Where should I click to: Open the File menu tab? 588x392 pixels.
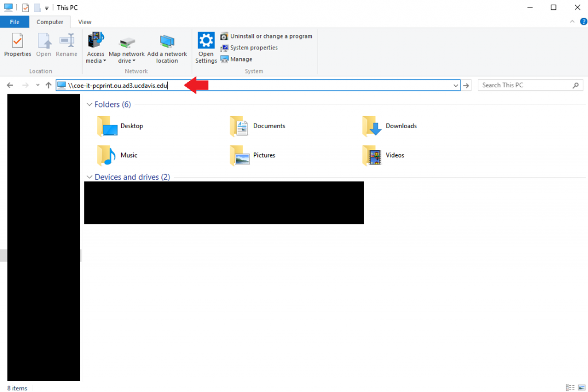point(14,22)
